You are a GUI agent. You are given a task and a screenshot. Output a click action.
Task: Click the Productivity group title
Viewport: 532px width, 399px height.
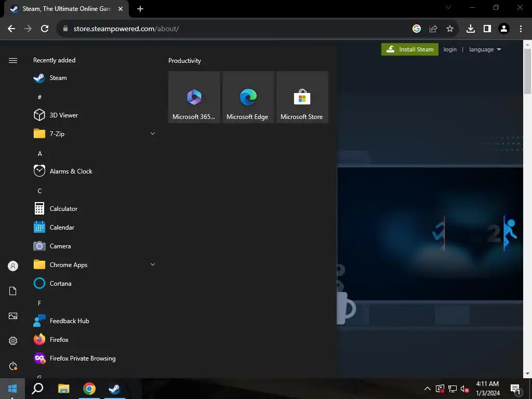pos(184,61)
